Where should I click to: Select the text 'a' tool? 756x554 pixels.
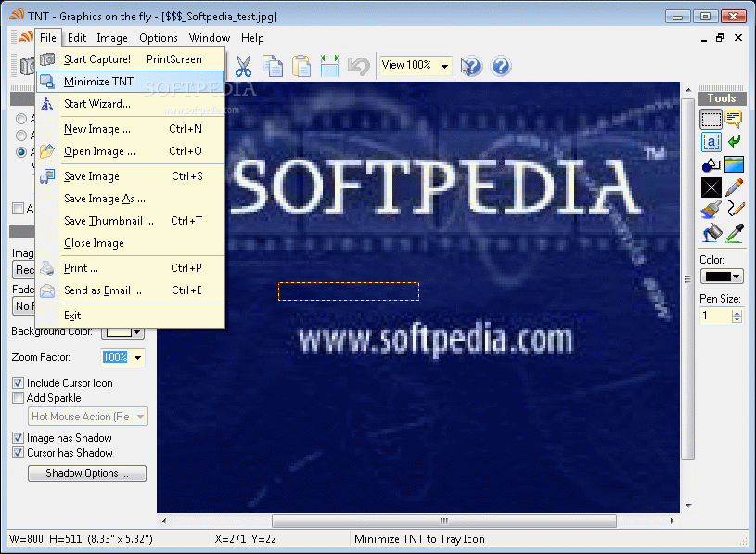[x=711, y=142]
